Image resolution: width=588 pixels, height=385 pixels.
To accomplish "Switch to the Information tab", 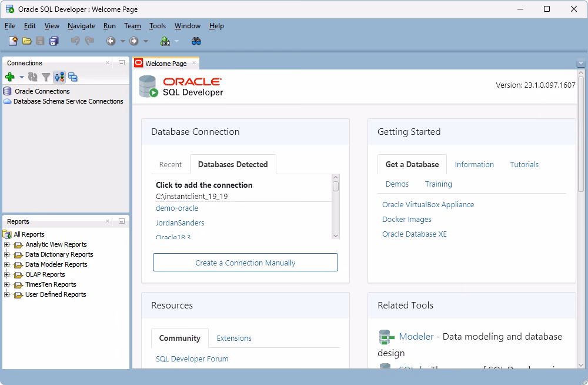I will tap(474, 164).
